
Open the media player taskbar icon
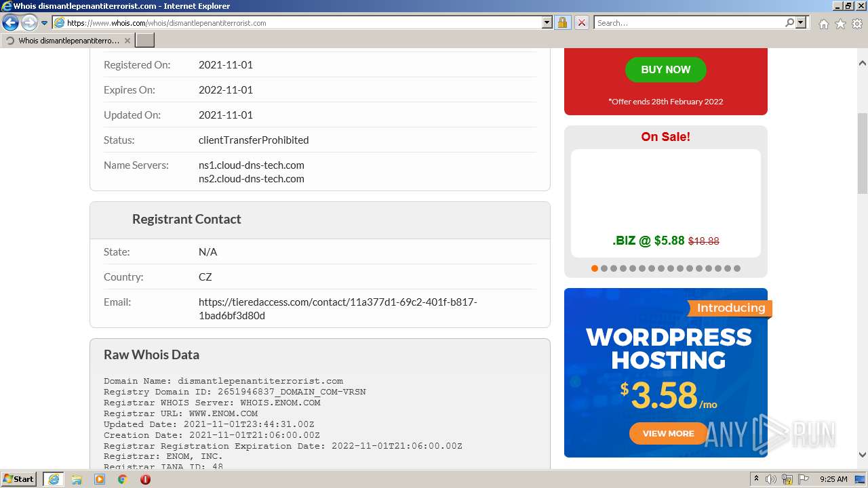100,479
